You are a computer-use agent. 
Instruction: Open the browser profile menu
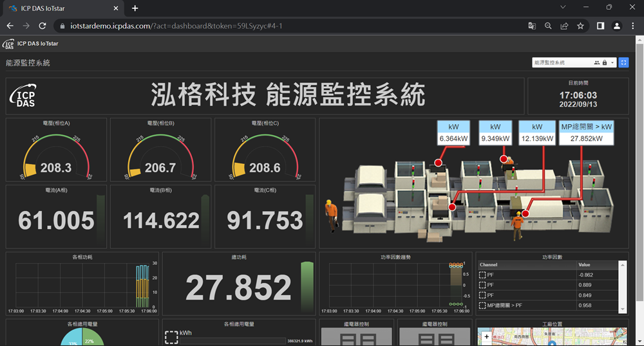point(616,26)
